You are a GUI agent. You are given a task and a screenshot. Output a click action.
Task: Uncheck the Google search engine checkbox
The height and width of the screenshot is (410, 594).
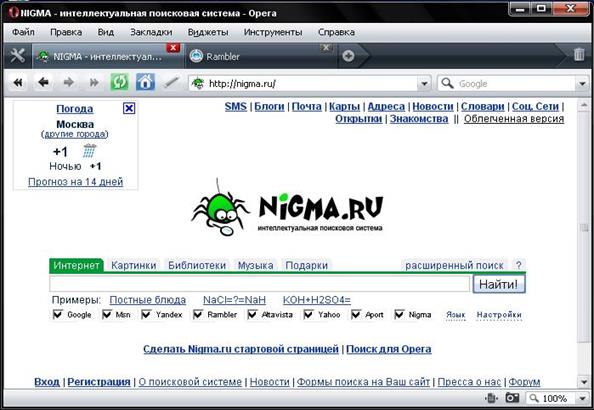click(58, 314)
